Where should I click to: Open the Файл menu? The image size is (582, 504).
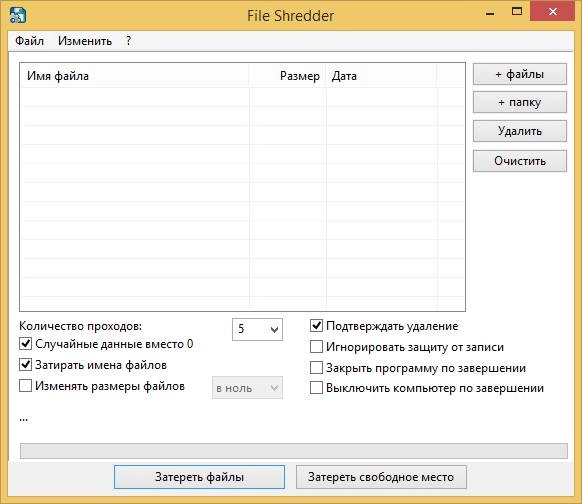pyautogui.click(x=29, y=41)
